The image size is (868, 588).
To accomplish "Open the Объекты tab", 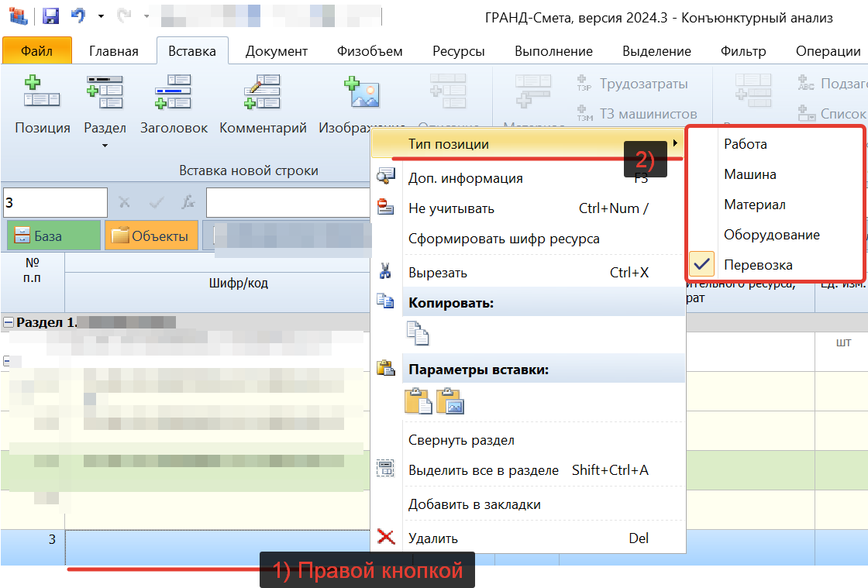I will 151,236.
